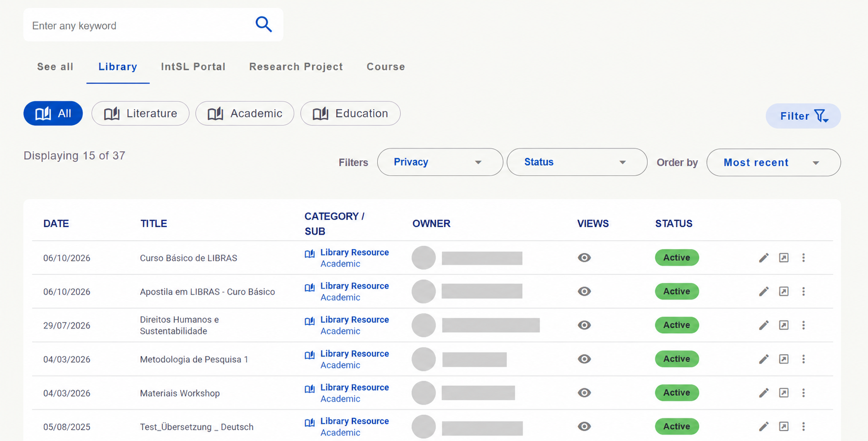
Task: Switch to the See all tab
Action: [55, 67]
